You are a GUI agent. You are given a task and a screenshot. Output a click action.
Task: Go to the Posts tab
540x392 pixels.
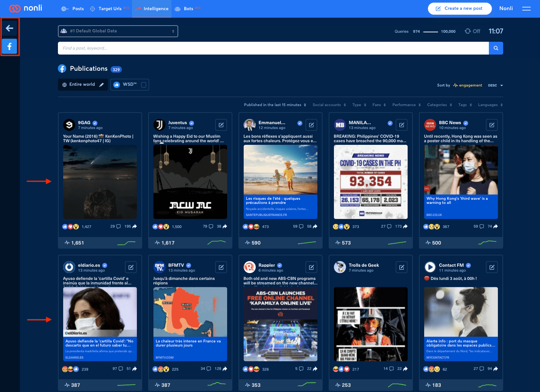pos(73,9)
